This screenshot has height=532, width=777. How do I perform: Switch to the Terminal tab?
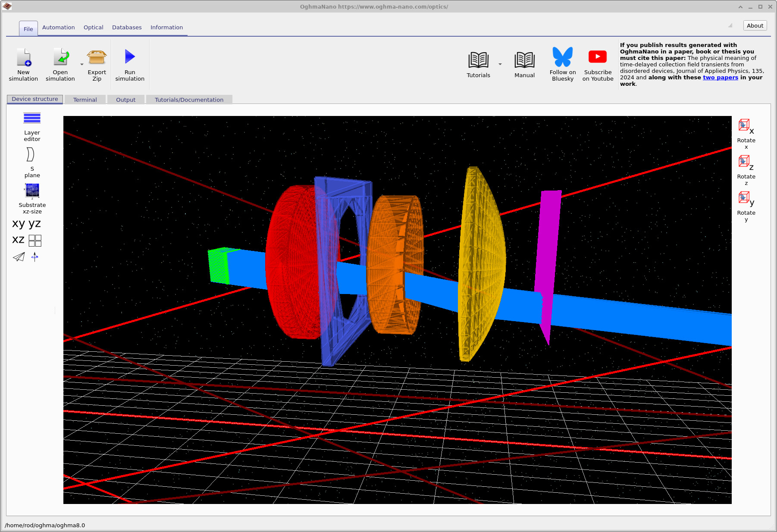coord(85,100)
